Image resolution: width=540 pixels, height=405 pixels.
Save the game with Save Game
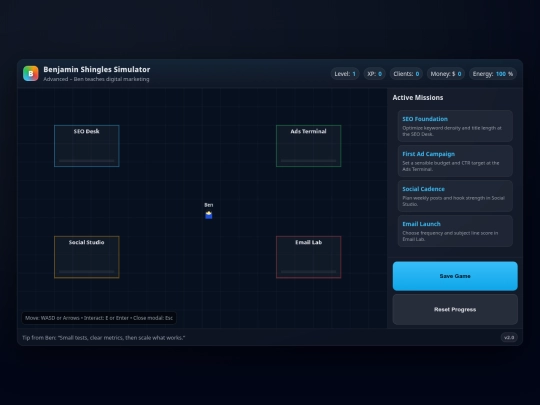455,276
